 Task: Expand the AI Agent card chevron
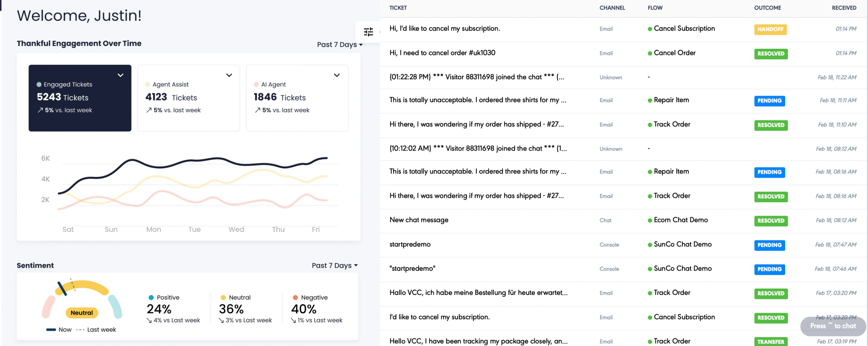coord(337,75)
